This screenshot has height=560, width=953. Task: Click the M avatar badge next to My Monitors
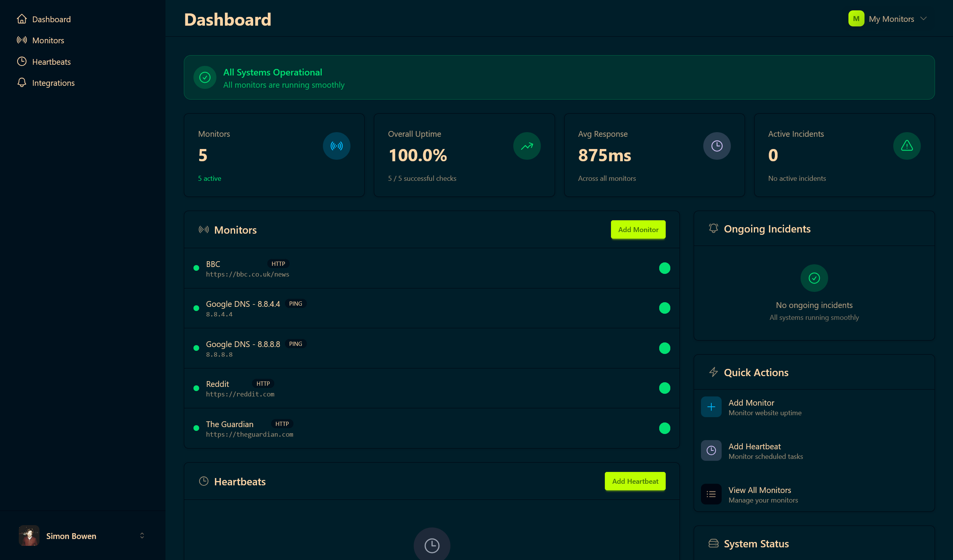pyautogui.click(x=856, y=18)
